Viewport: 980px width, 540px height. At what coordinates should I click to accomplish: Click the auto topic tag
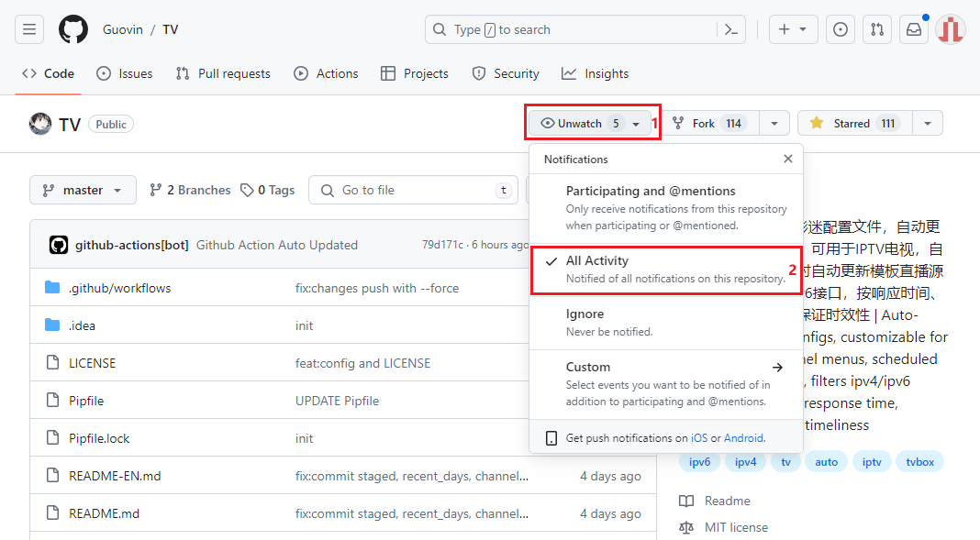826,462
